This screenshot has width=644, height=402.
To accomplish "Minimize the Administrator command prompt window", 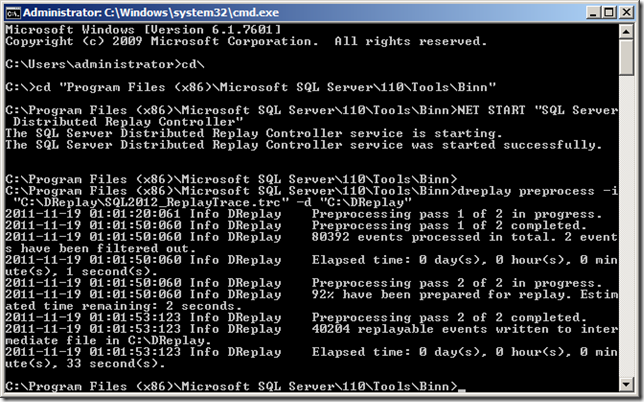I will [592, 12].
